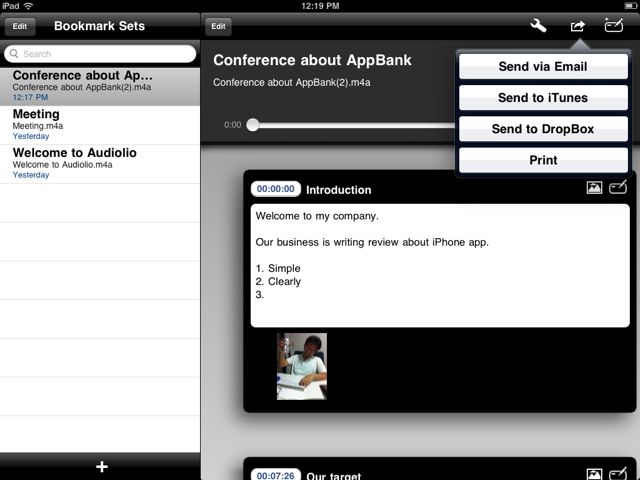Tap Edit in Bookmark Sets header
Viewport: 640px width, 480px height.
(x=20, y=27)
